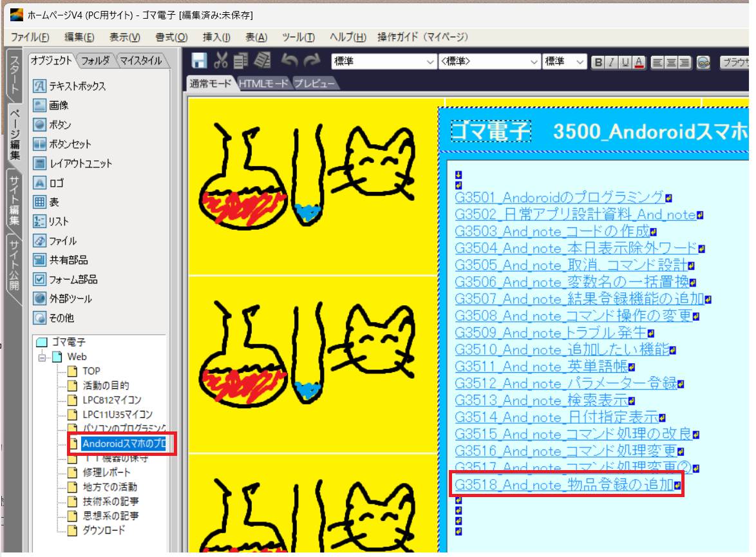
Task: Open the 編集(E) menu
Action: [x=79, y=37]
